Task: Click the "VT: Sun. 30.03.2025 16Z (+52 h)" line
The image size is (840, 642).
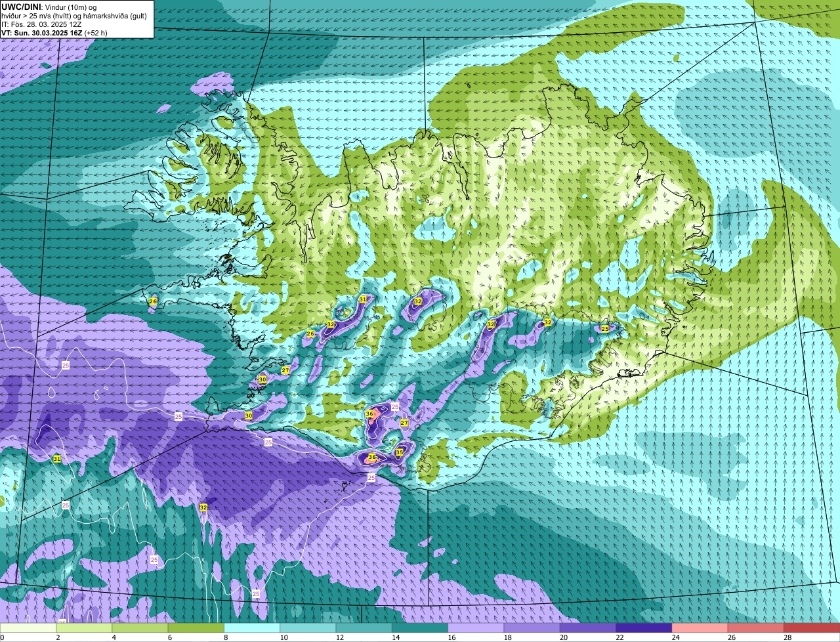Action: [x=54, y=32]
